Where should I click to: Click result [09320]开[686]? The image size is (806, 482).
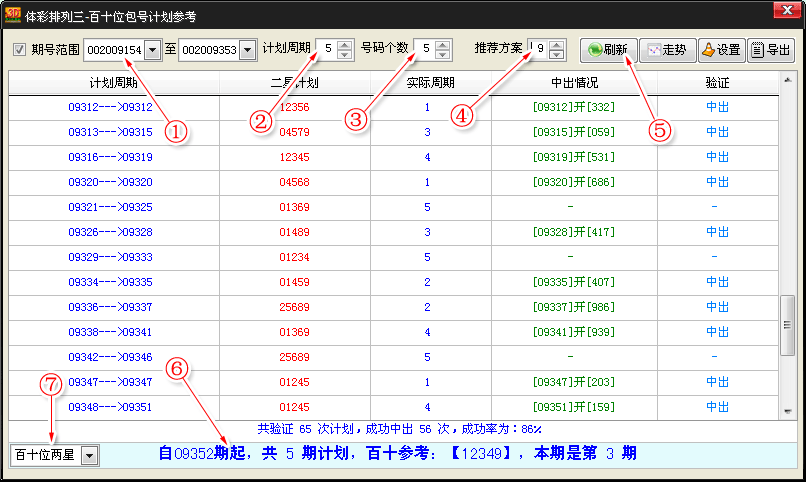pos(574,182)
